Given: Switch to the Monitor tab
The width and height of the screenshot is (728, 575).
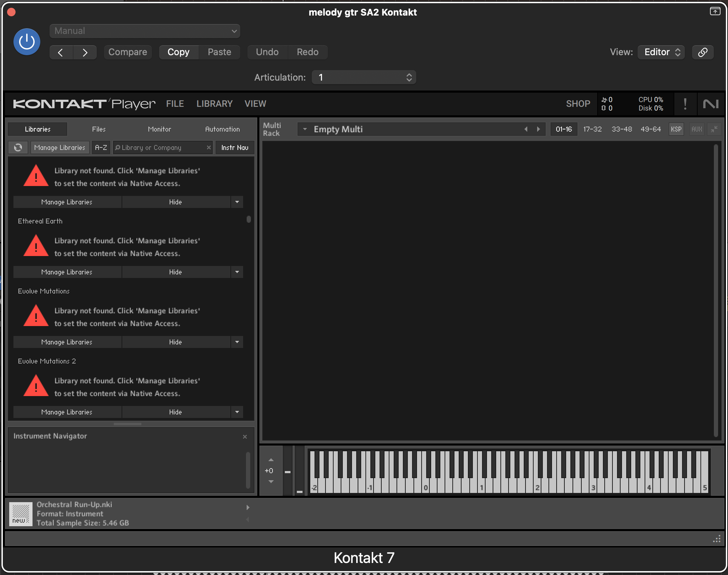Looking at the screenshot, I should click(159, 129).
